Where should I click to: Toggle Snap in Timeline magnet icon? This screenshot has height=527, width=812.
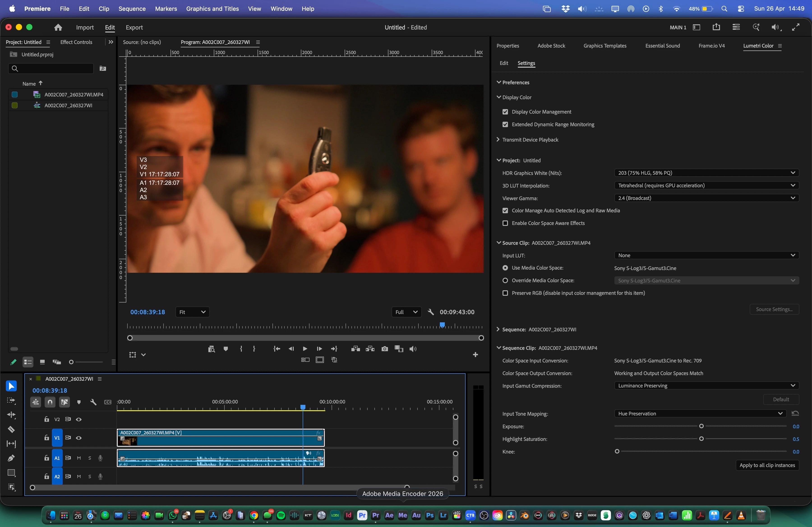click(50, 402)
